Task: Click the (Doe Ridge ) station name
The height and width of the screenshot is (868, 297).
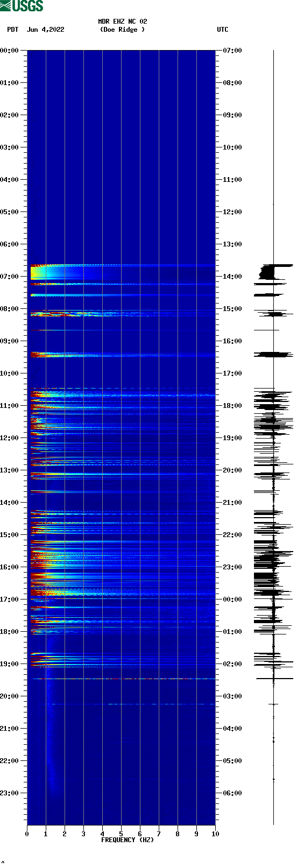Action: (x=122, y=30)
